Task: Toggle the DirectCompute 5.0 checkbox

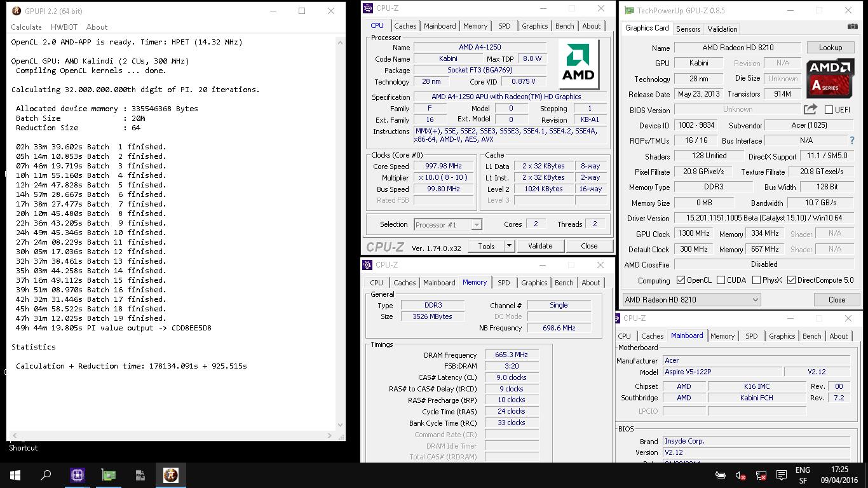Action: tap(791, 280)
